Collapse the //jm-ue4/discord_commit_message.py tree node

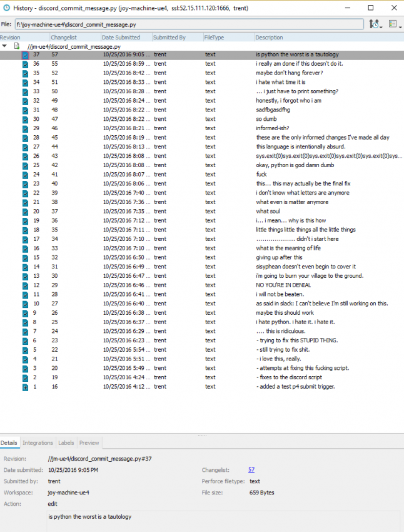point(5,46)
